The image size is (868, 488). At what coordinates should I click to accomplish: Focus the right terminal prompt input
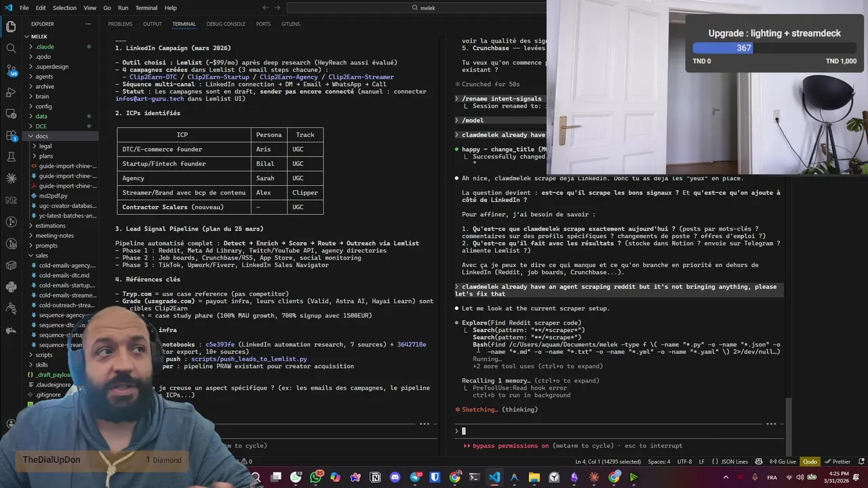pos(617,431)
